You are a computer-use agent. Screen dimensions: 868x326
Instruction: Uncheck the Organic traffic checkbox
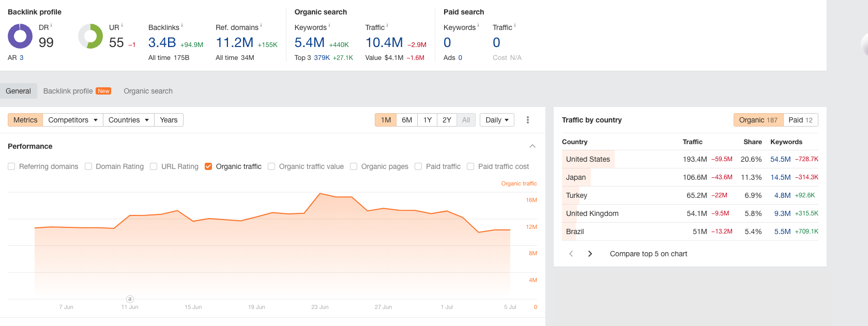208,166
